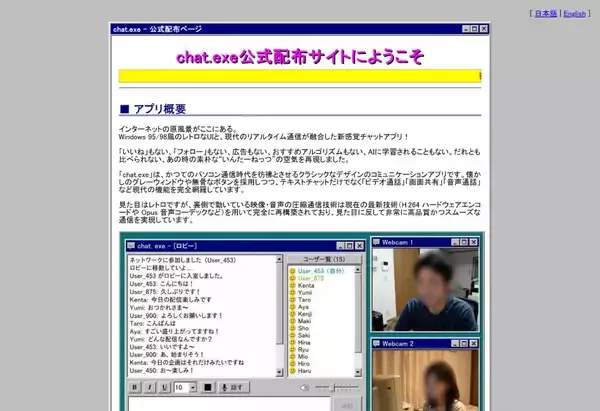600x411 pixels.
Task: Click the Webcam 1 video feed
Action: pos(425,290)
